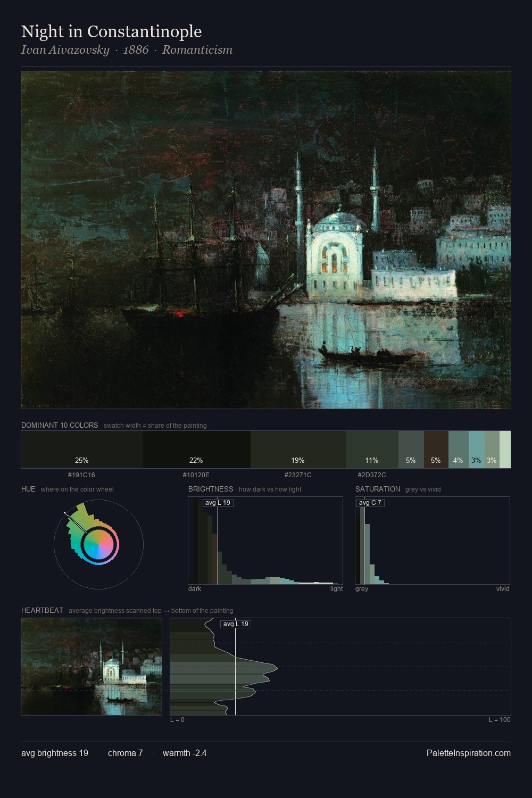This screenshot has width=532, height=798.
Task: Click footer text chroma 7
Action: 126,753
